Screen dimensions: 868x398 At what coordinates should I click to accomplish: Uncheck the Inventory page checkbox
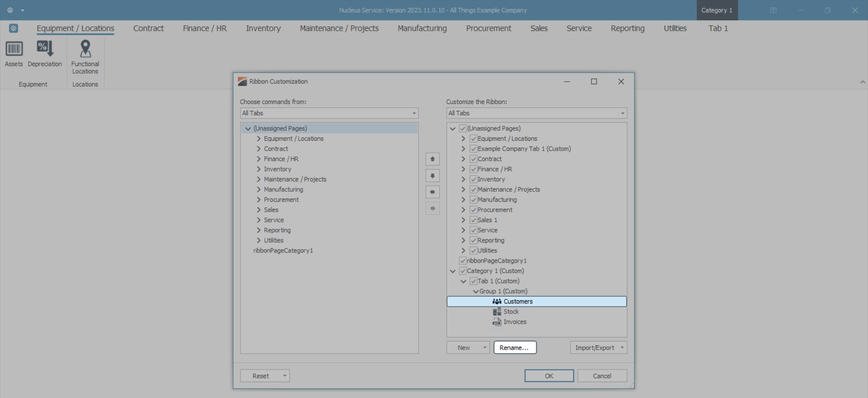(x=473, y=180)
